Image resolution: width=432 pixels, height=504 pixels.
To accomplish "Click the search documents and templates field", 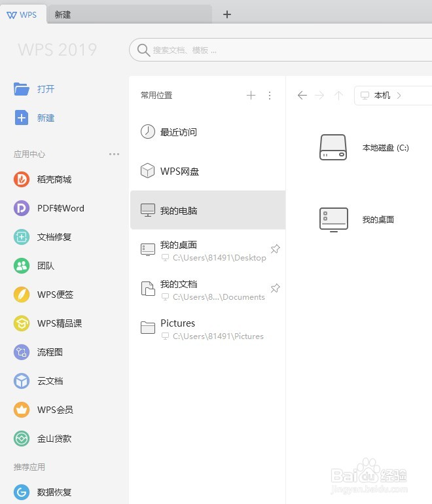I will coord(280,50).
